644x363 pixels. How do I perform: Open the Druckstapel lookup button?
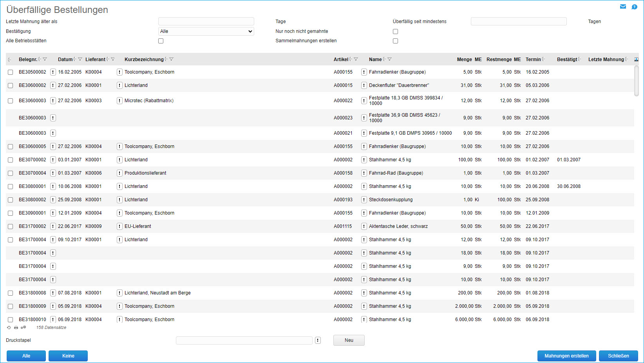318,340
